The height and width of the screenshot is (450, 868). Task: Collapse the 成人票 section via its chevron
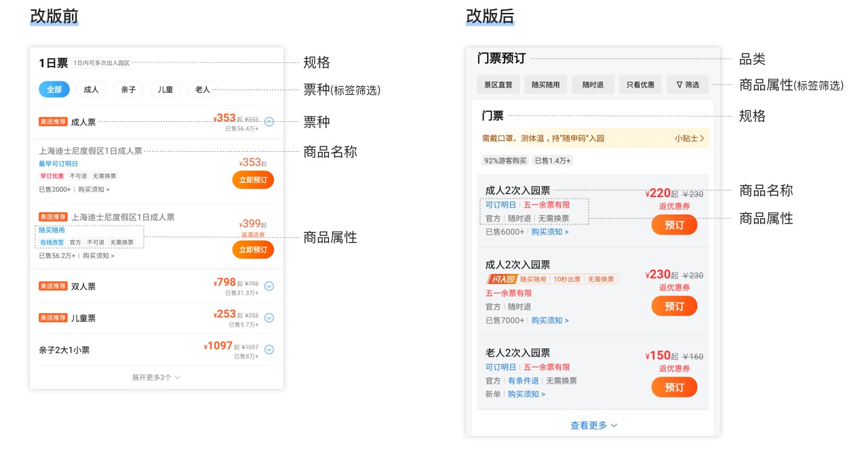click(x=269, y=122)
